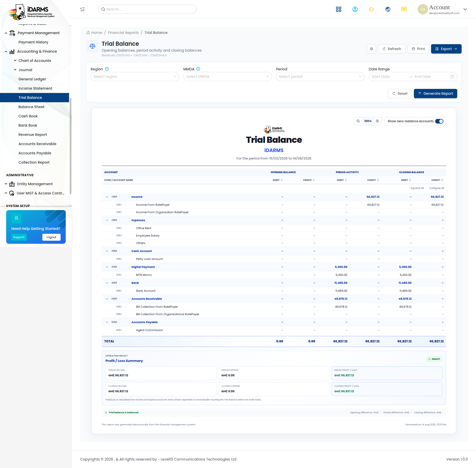
Task: Open the messages chat icon
Action: (x=404, y=9)
